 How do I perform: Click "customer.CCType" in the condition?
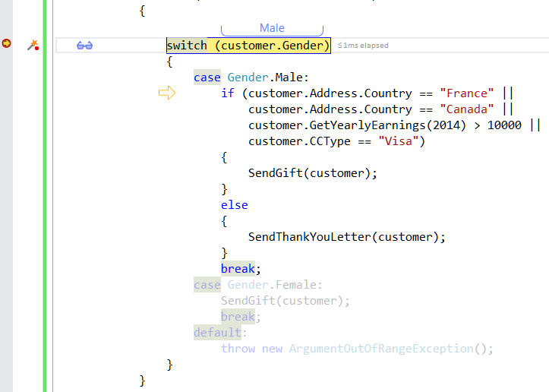click(299, 141)
